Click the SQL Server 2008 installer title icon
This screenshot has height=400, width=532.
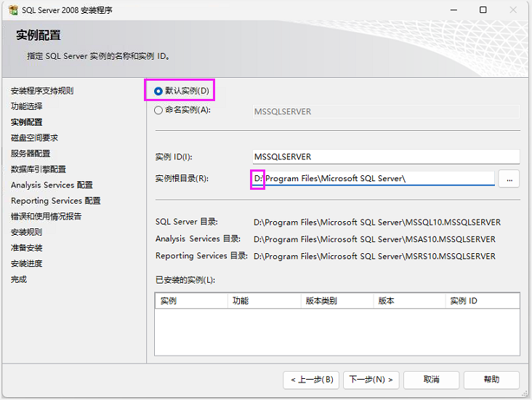coord(13,10)
